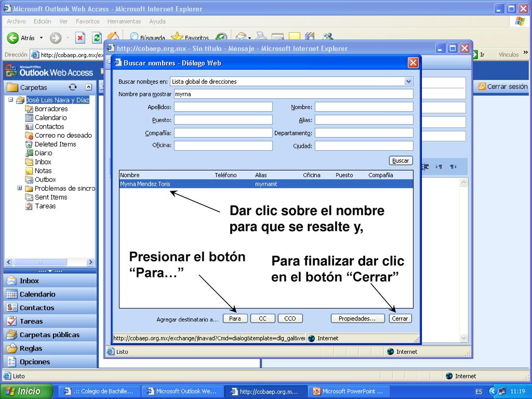This screenshot has height=399, width=532.
Task: Click the message body scrollbar down arrow
Action: pos(463,338)
